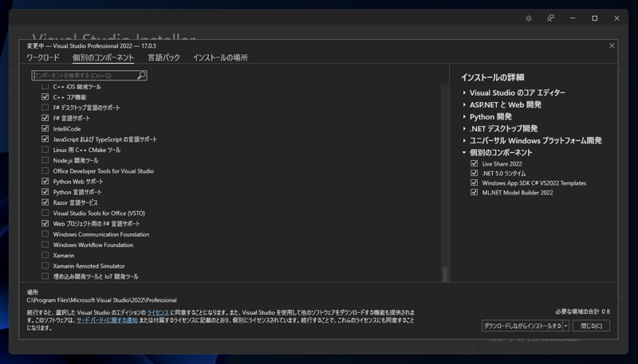The width and height of the screenshot is (638, 364).
Task: Click the ライセンス link
Action: (x=158, y=312)
